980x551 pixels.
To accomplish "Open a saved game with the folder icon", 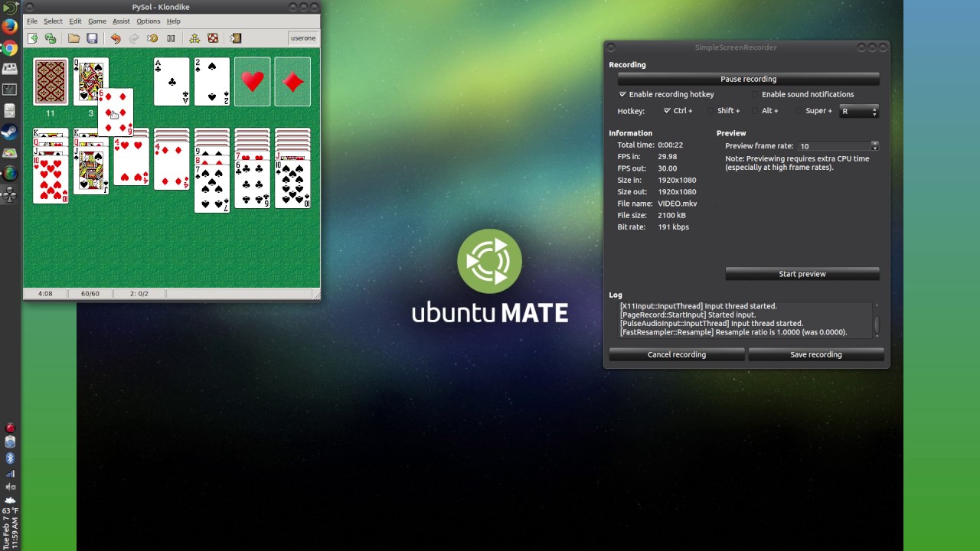I will [x=73, y=38].
